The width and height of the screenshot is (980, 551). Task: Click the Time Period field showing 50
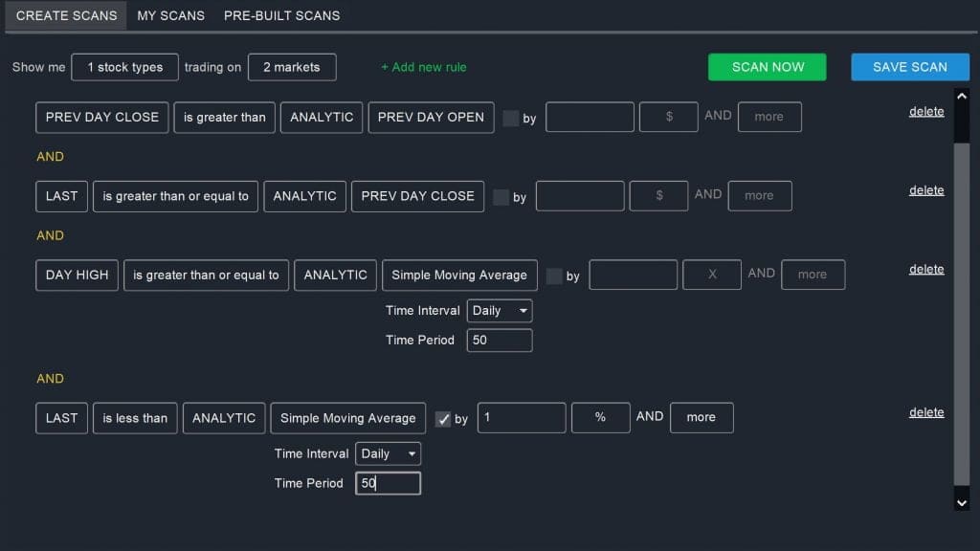[x=499, y=340]
